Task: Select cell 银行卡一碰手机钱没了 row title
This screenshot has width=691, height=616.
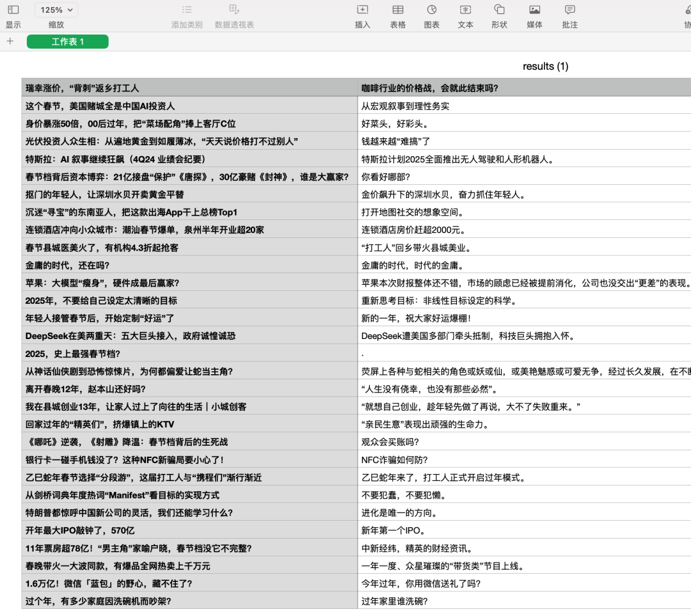Action: 189,460
